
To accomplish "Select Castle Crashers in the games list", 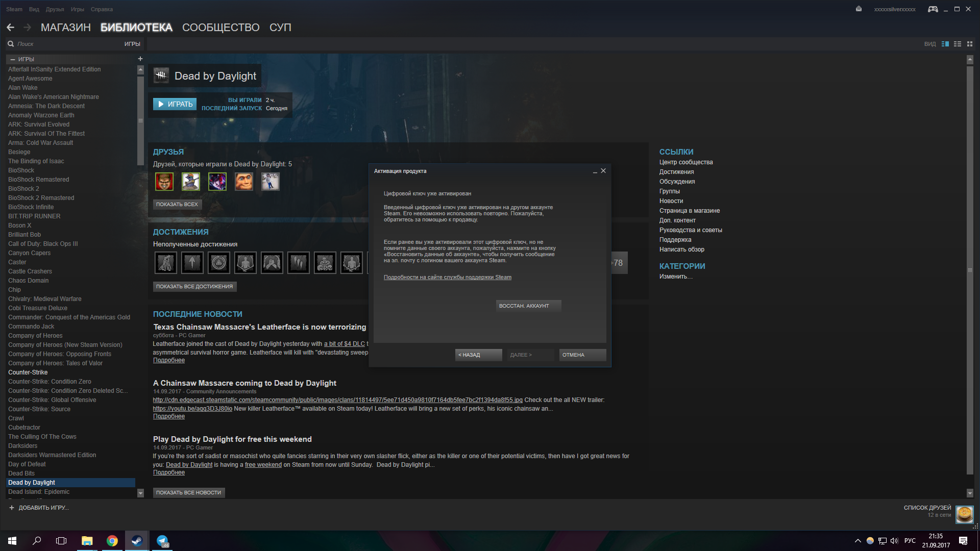I will pos(30,271).
